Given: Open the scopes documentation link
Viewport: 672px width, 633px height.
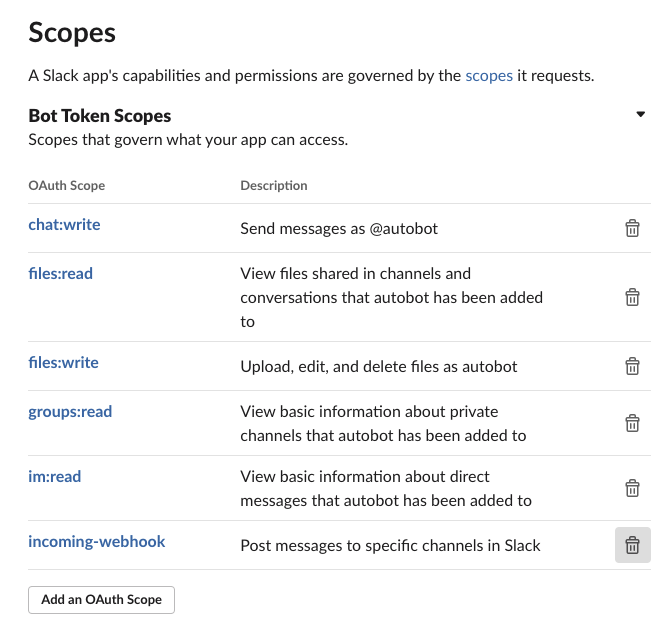Looking at the screenshot, I should click(489, 75).
